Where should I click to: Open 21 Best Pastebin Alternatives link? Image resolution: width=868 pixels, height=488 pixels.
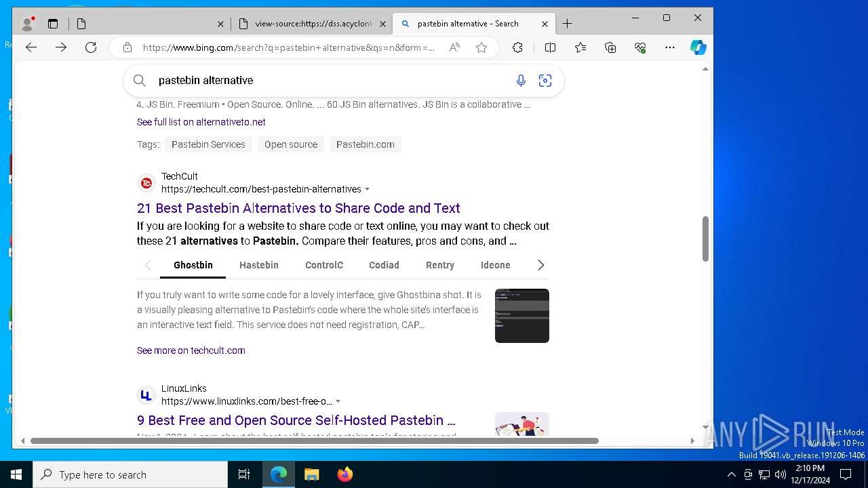click(x=298, y=208)
